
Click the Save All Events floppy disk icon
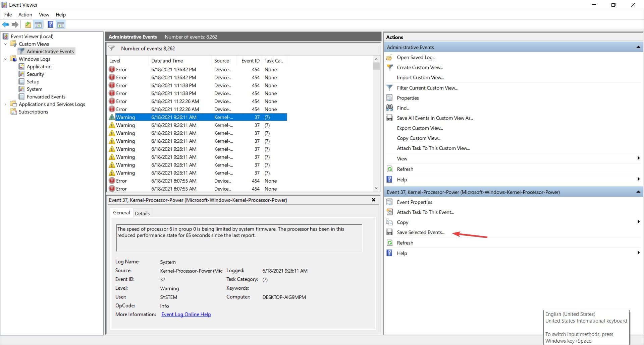[389, 118]
